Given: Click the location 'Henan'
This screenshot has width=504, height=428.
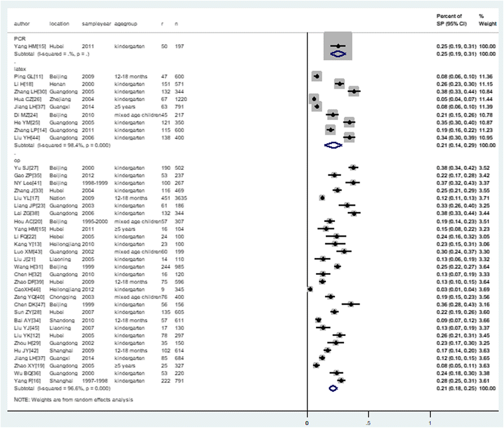Looking at the screenshot, I should pyautogui.click(x=57, y=84).
